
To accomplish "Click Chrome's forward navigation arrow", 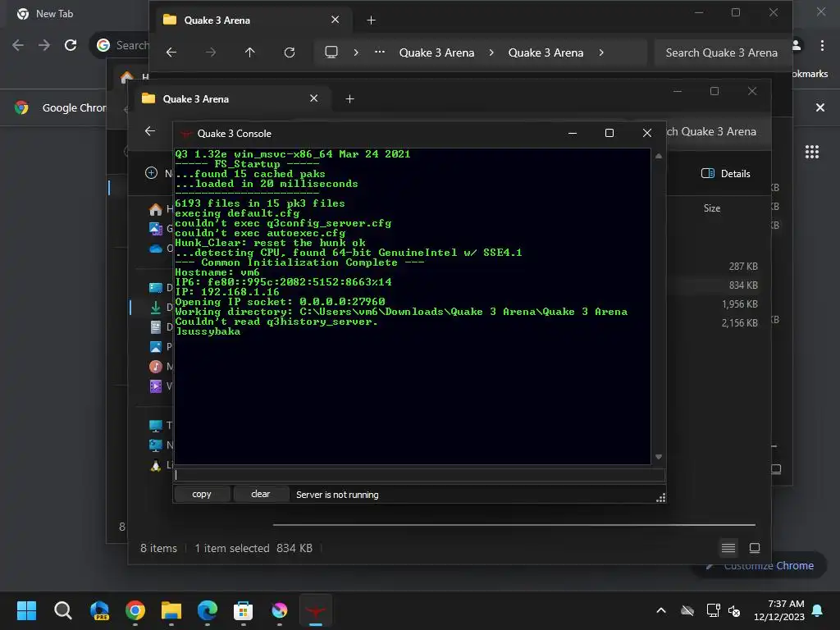I will (x=44, y=46).
